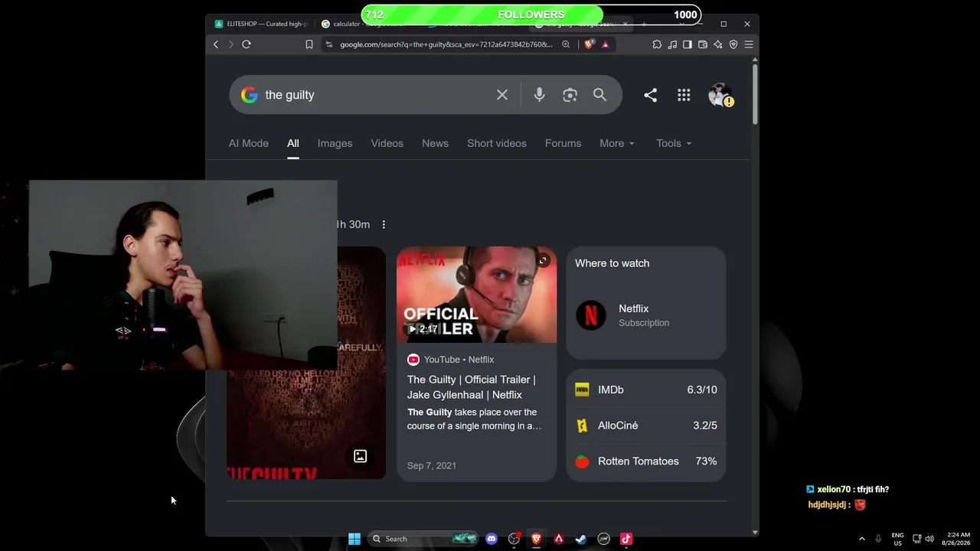Click the Google search input field

pyautogui.click(x=375, y=95)
